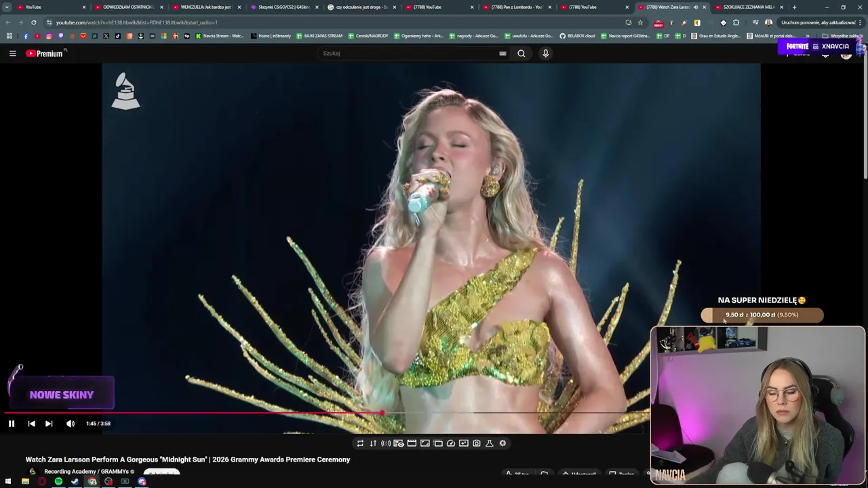Screen dimensions: 868x488
Task: Switch to czy odczulanie jest drogie tab
Action: click(361, 7)
